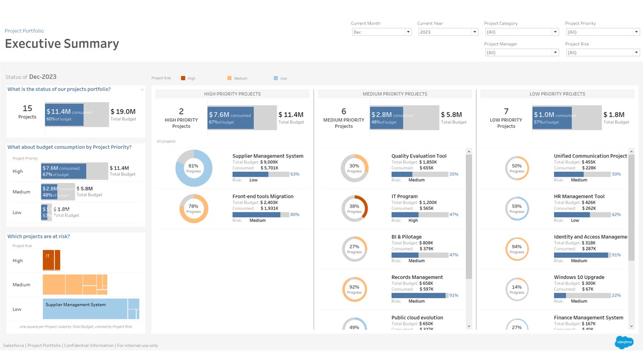
Task: Open the Current Month dropdown
Action: click(x=382, y=32)
